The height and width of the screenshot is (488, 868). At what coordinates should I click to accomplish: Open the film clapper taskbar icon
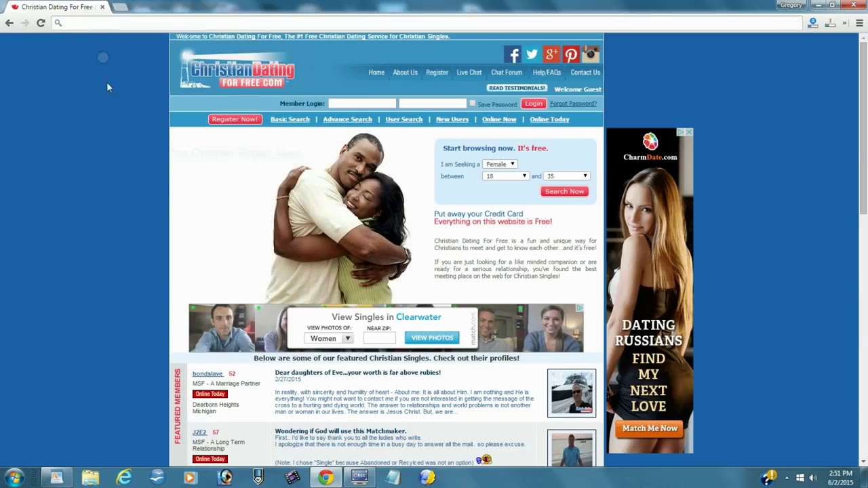pyautogui.click(x=292, y=477)
